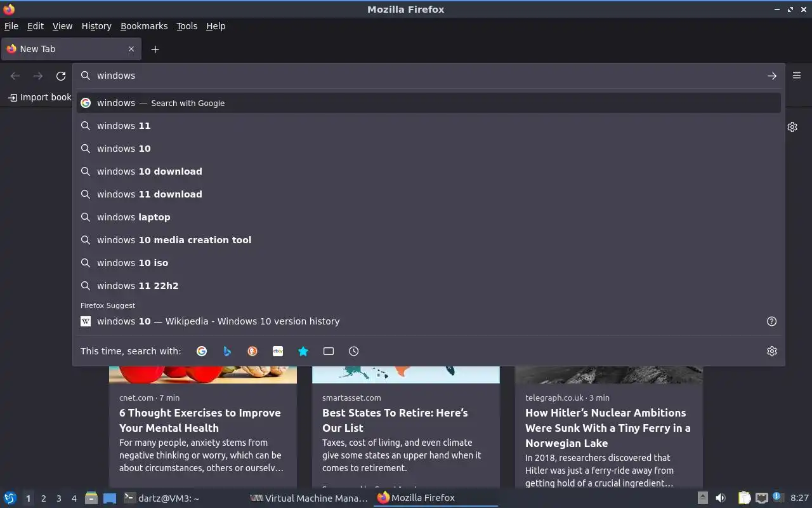Open the file manager taskbar icon
This screenshot has height=508, width=812.
91,498
